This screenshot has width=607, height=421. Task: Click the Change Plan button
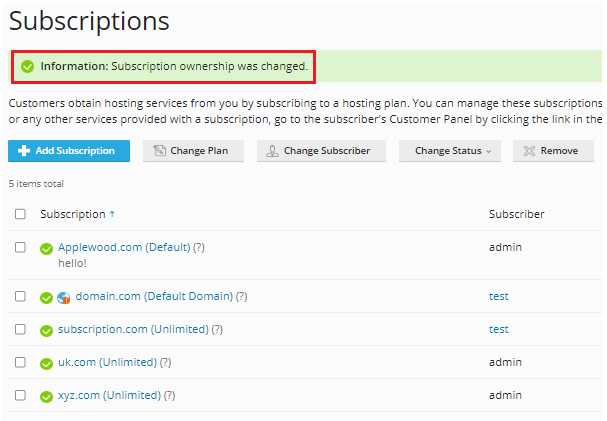coord(193,151)
